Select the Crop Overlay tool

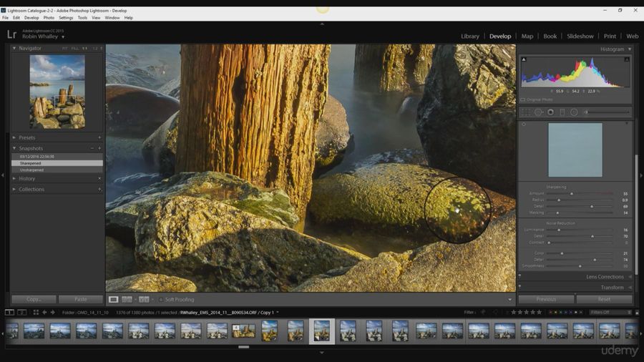526,112
